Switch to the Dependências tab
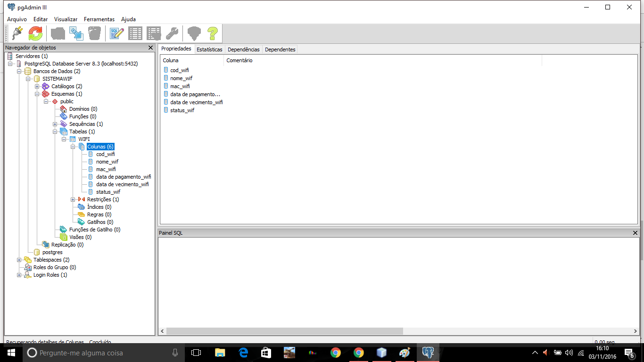This screenshot has height=362, width=644. pos(243,49)
